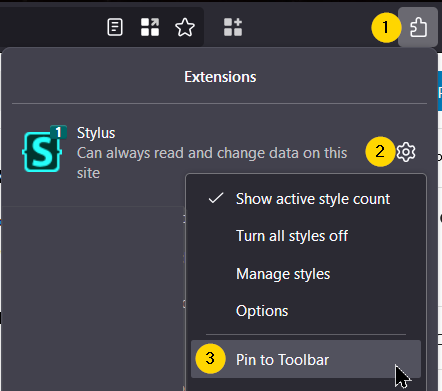The height and width of the screenshot is (391, 442).
Task: Click the Stylus extension name
Action: click(96, 133)
